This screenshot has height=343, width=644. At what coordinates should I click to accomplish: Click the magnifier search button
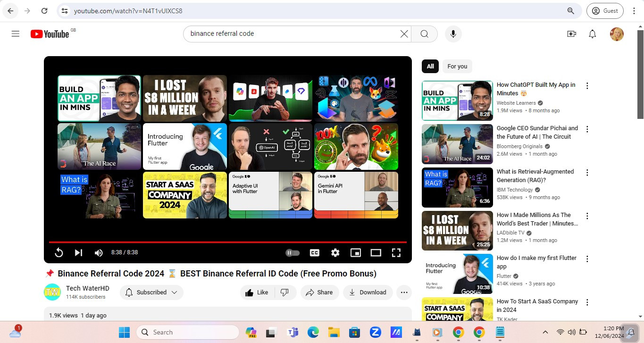point(424,34)
